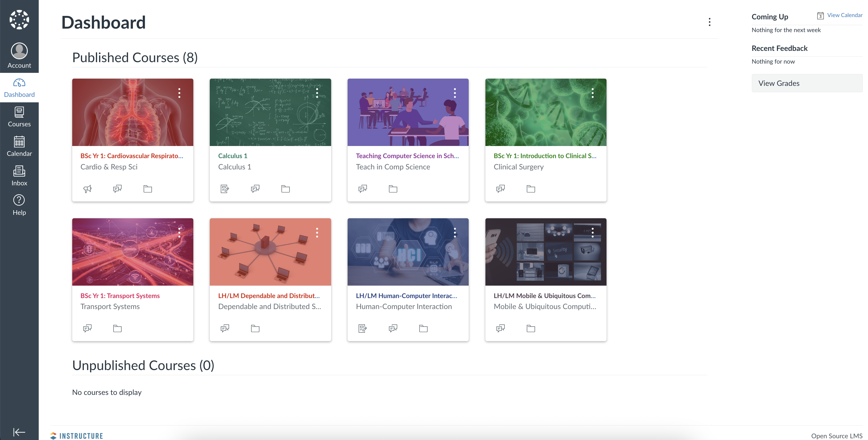
Task: Open Inbox in the global navigation
Action: pyautogui.click(x=19, y=176)
